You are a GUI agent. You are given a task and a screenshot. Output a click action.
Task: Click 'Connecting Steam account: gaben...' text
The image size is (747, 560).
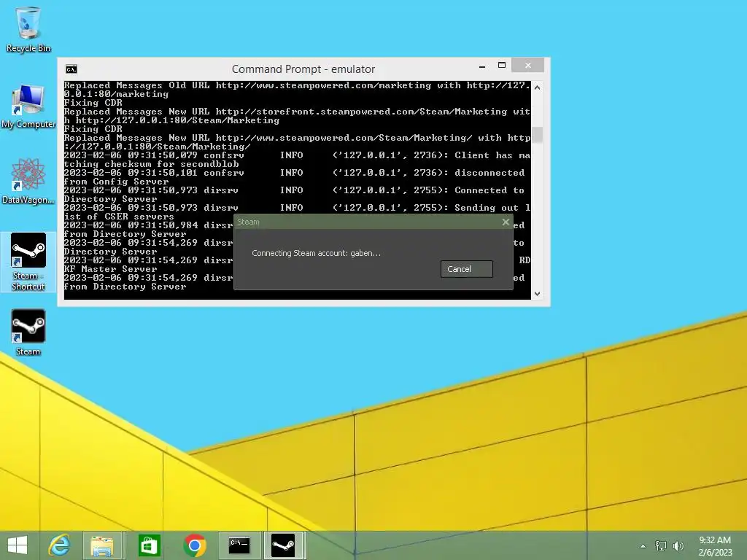317,253
